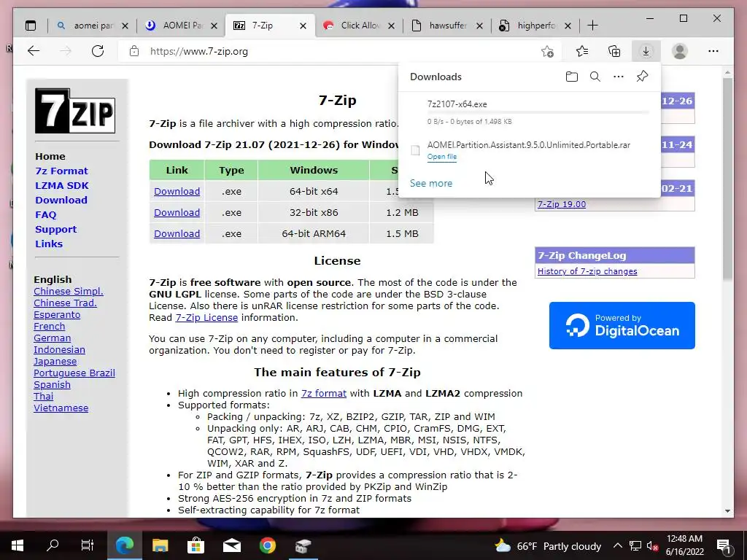View site information lock icon
The height and width of the screenshot is (560, 747).
click(134, 51)
